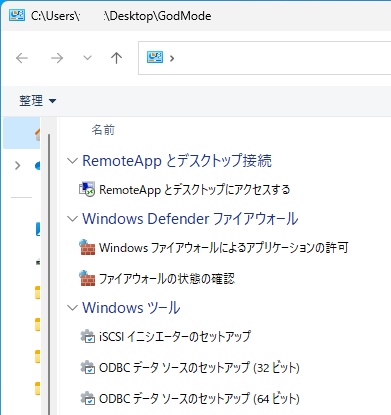The width and height of the screenshot is (391, 415).
Task: Go up one folder level
Action: (x=116, y=58)
